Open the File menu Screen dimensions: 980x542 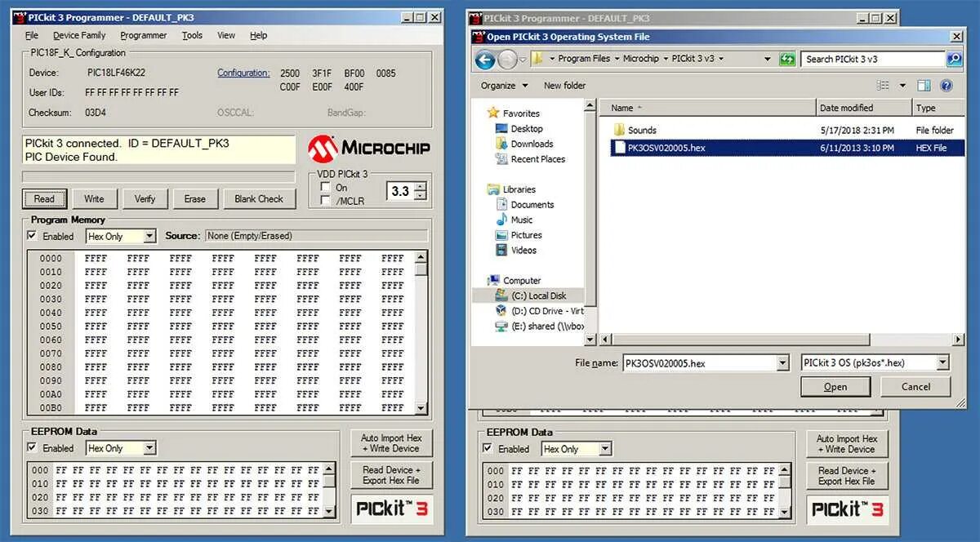pyautogui.click(x=32, y=35)
